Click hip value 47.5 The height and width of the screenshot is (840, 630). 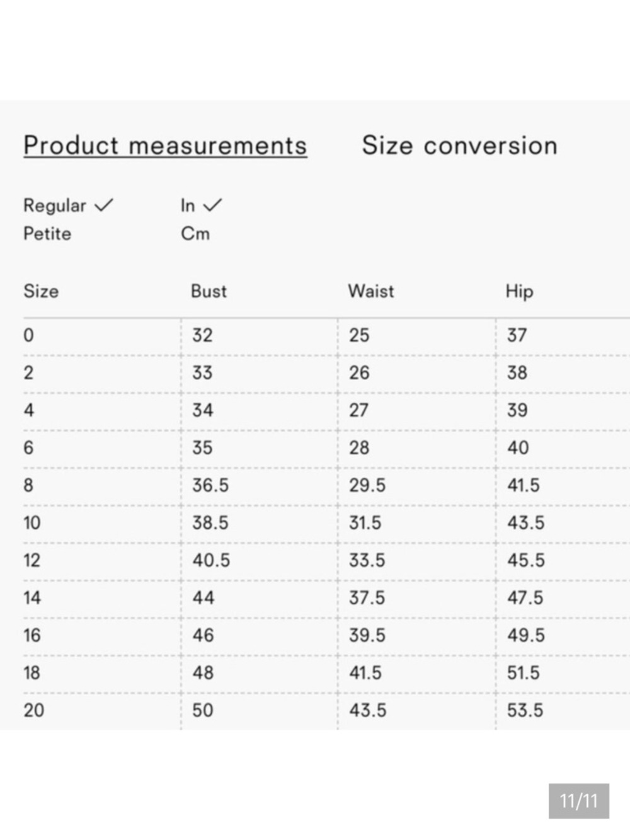525,597
